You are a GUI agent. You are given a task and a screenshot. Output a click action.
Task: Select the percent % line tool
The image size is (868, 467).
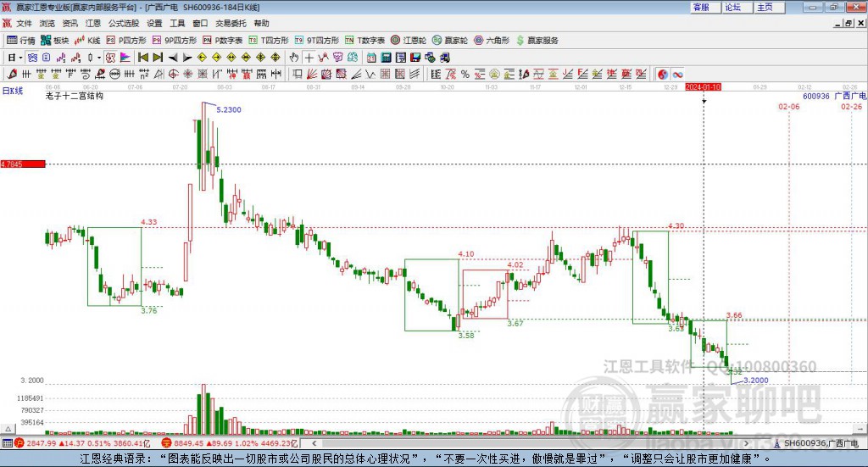click(x=465, y=74)
